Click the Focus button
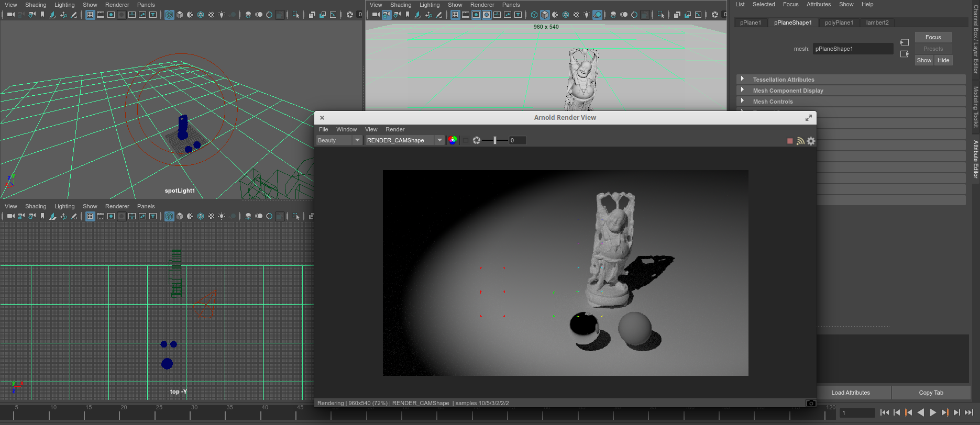 point(933,37)
